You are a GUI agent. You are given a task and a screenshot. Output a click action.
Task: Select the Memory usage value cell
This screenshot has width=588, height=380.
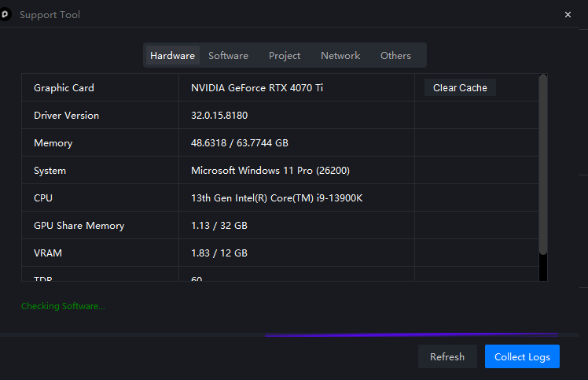[239, 143]
